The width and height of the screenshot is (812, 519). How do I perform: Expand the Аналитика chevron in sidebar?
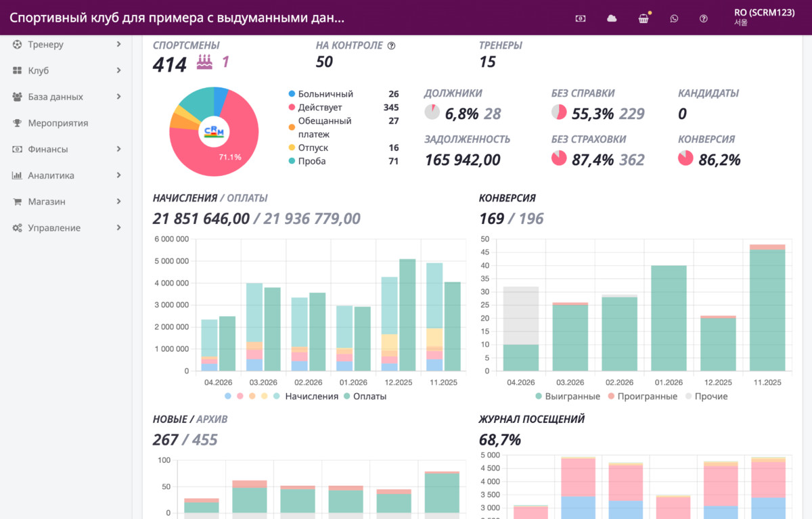(118, 175)
